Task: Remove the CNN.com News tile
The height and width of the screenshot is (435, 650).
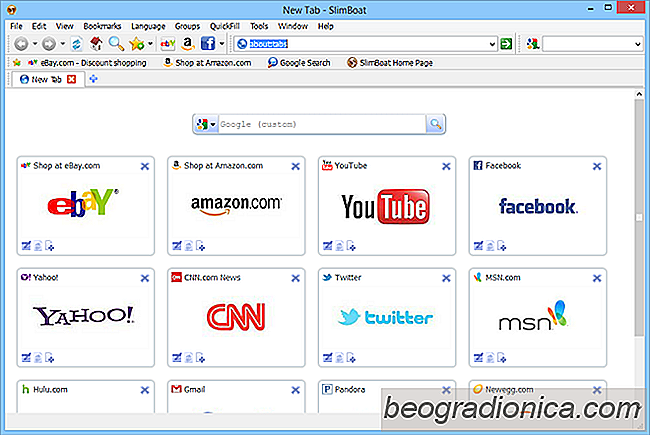Action: point(296,278)
